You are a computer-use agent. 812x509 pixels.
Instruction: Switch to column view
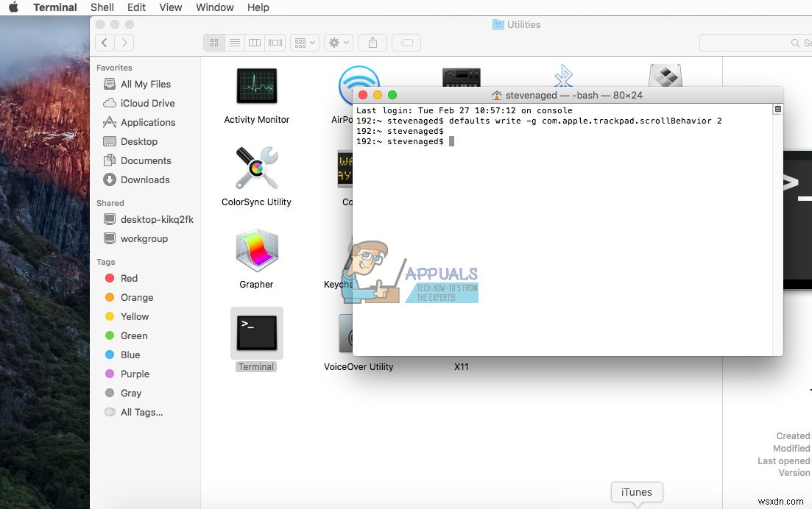[254, 42]
